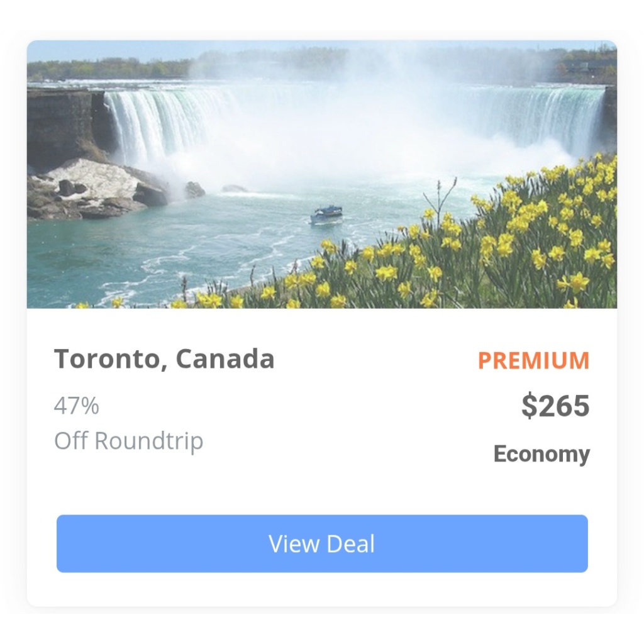Click the blue tour boat in the photo
This screenshot has height=644, width=644.
click(326, 214)
